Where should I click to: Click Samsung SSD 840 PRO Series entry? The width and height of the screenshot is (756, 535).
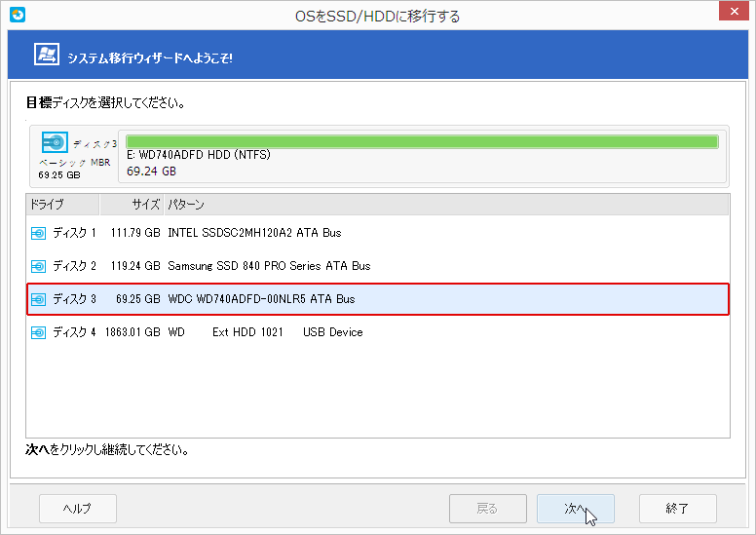click(x=269, y=266)
